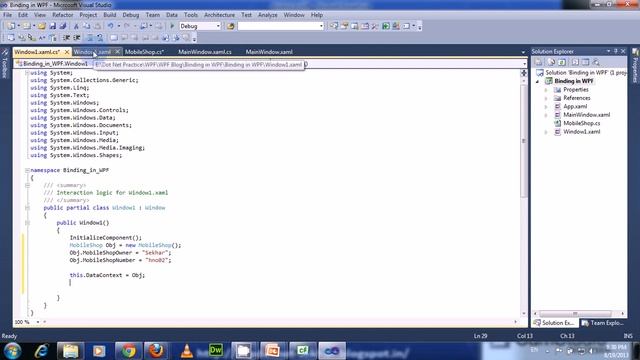Open the Architecture menu
Image resolution: width=640 pixels, height=360 pixels.
point(219,15)
